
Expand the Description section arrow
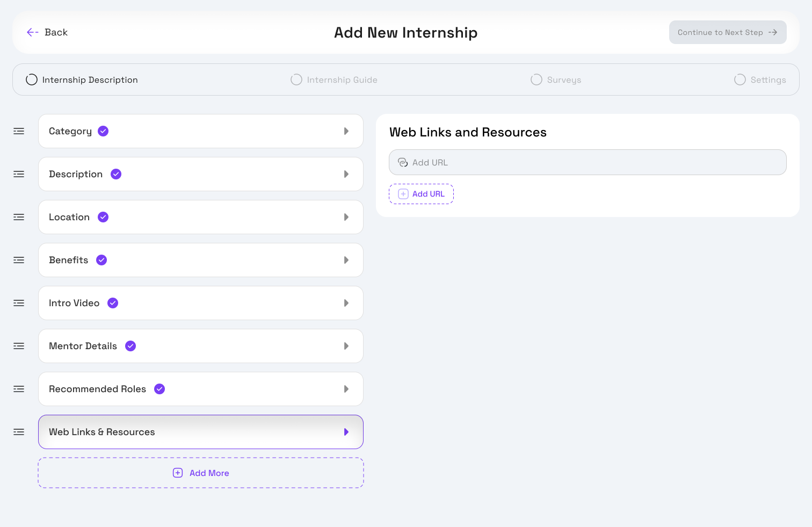pyautogui.click(x=346, y=174)
